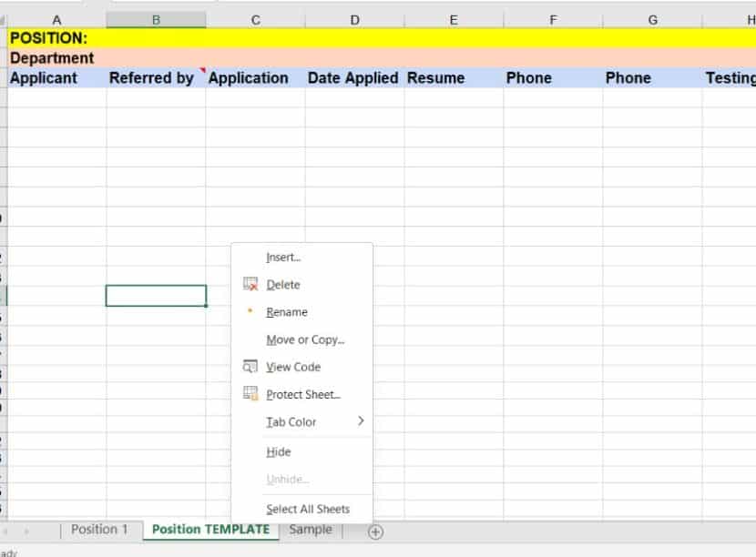Hide the current worksheet via the menu
Screen dimensions: 756x557
278,451
